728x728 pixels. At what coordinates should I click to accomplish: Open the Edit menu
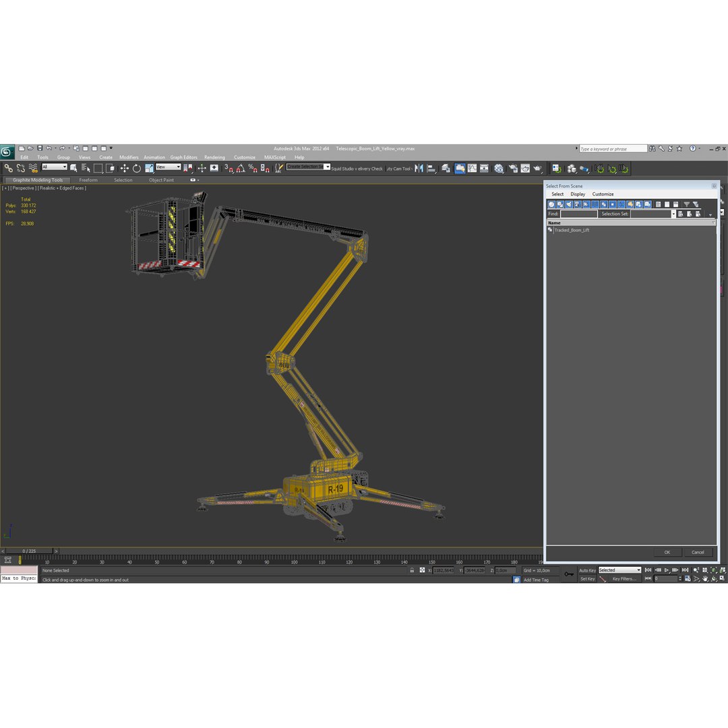tap(24, 157)
